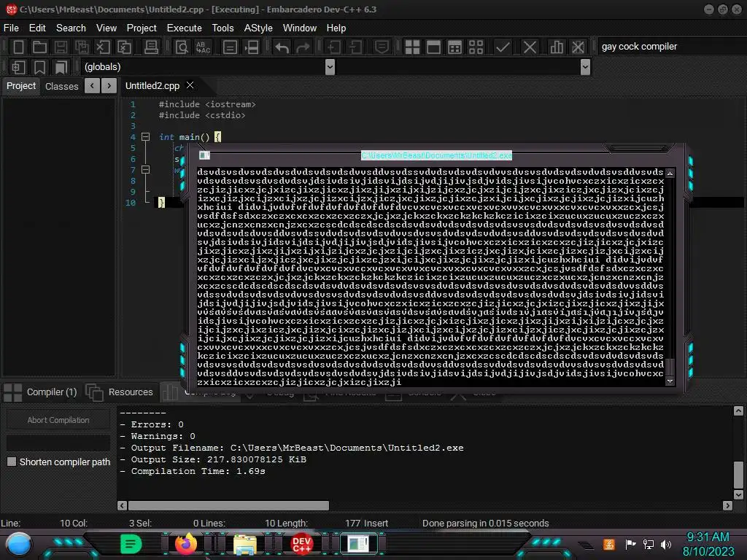Click the Toggle bookmark icon
Image resolution: width=747 pixels, height=560 pixels.
click(x=39, y=67)
